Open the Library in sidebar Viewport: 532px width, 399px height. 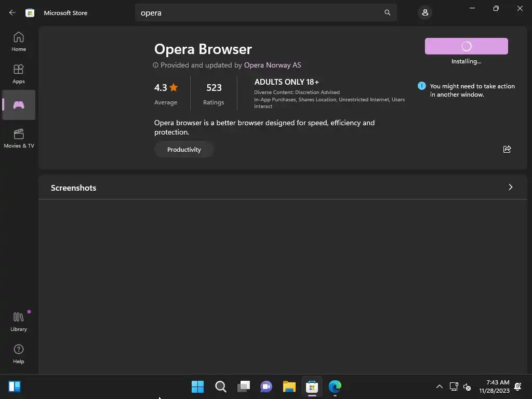[x=19, y=322]
